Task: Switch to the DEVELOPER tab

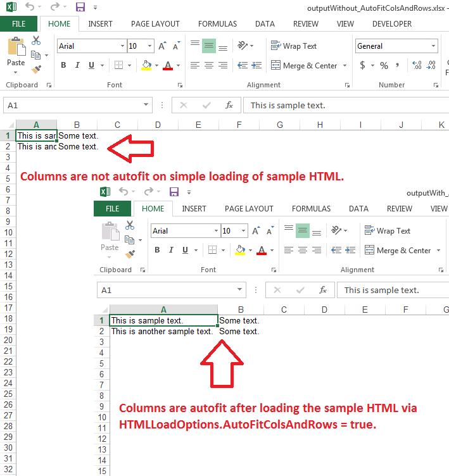Action: click(x=391, y=24)
